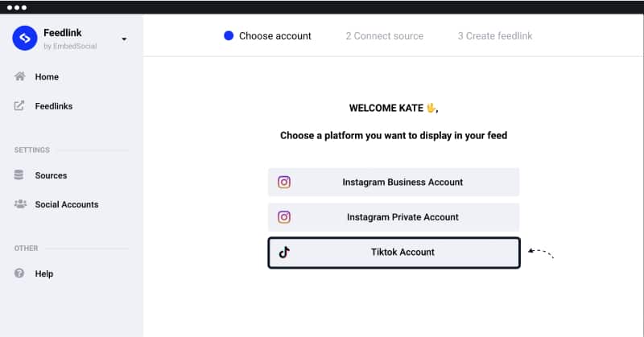The image size is (644, 337).
Task: Jump to Create feedlink step
Action: coord(495,35)
